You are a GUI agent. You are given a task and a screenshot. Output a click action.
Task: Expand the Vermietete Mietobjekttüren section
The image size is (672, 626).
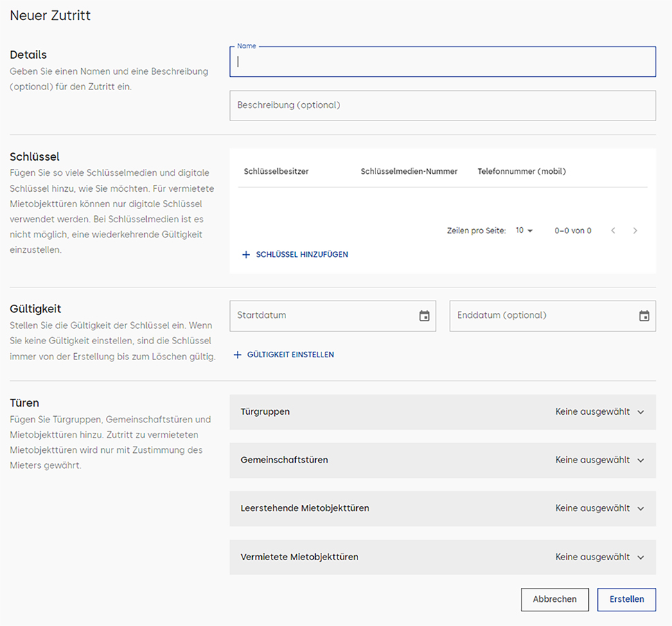pos(443,557)
